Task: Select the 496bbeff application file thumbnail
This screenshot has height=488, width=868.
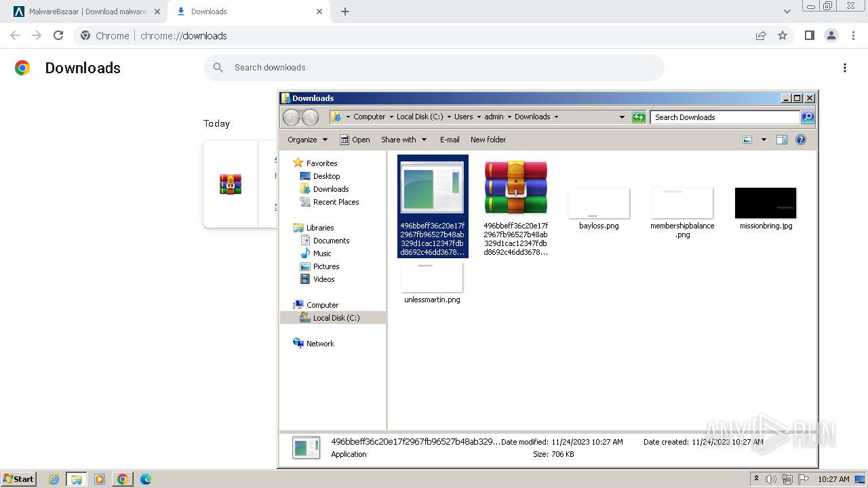Action: coord(433,206)
